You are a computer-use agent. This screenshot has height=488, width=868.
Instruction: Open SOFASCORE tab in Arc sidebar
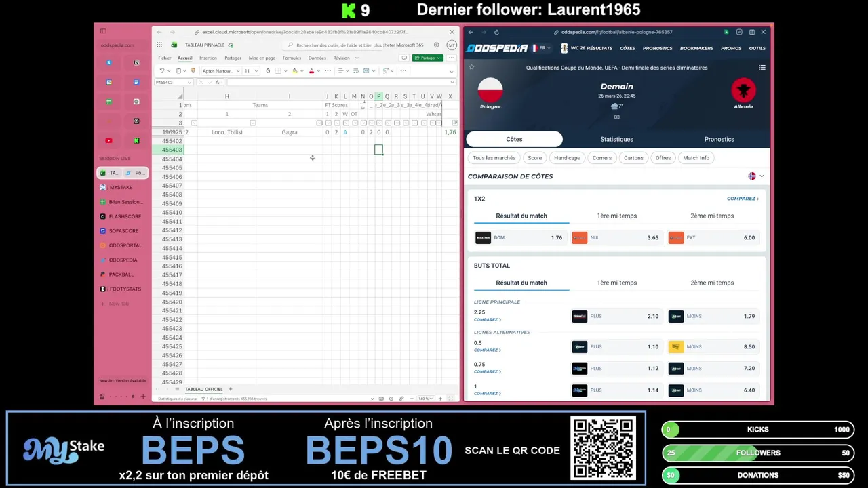tap(122, 231)
